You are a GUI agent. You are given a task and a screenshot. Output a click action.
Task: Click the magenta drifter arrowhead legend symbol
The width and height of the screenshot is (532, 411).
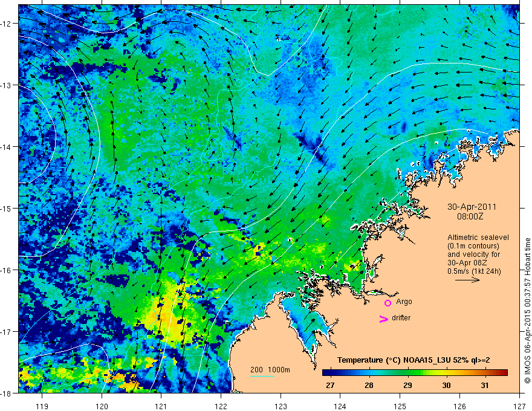384,319
